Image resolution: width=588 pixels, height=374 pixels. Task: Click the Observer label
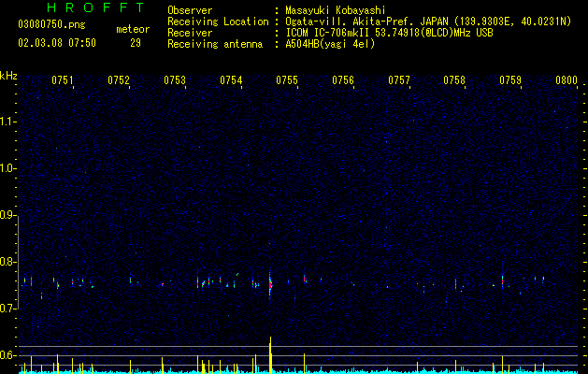click(190, 10)
